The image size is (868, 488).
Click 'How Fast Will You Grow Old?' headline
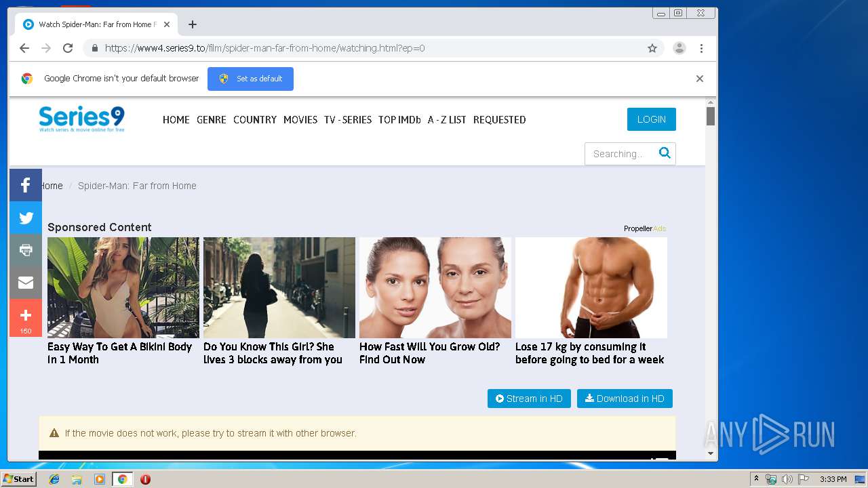(x=430, y=353)
